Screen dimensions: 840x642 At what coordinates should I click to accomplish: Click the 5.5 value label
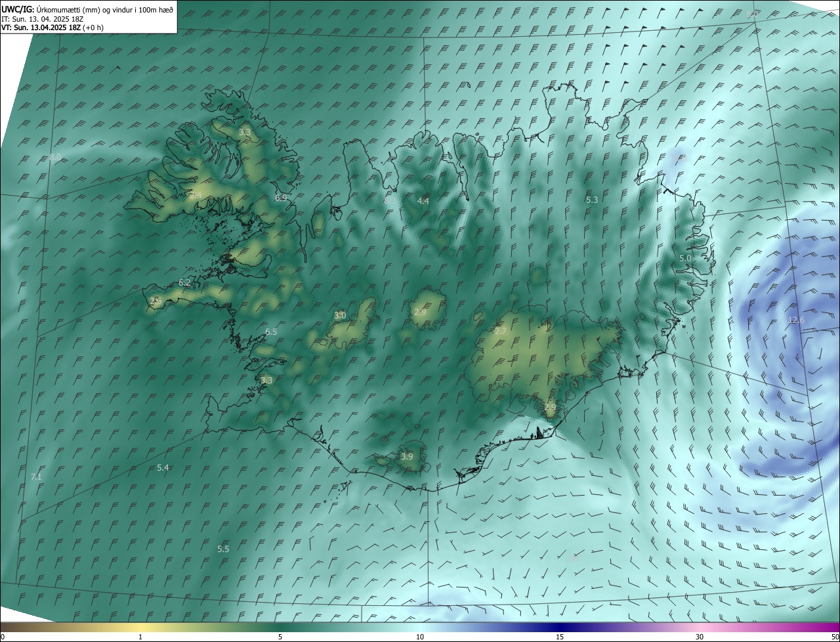coord(223,549)
